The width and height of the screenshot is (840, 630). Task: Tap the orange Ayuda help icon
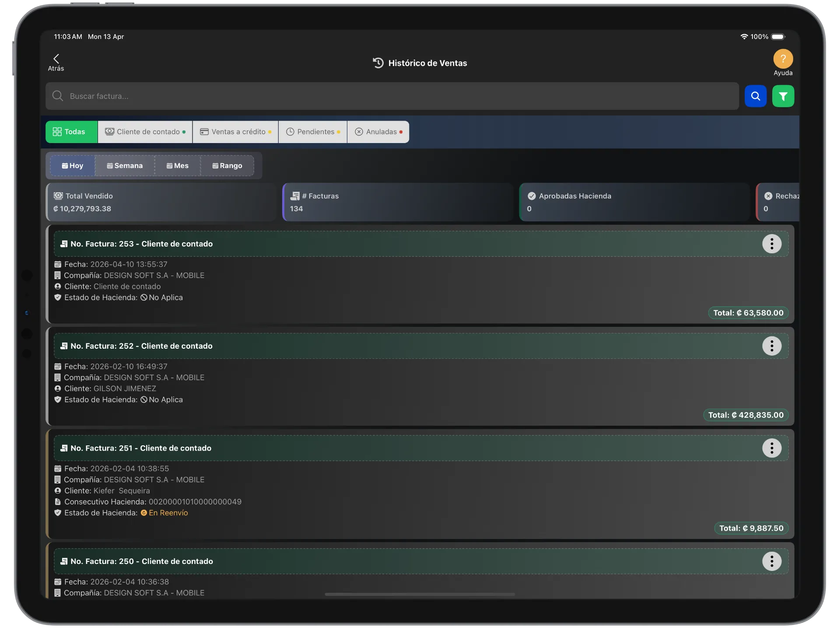pyautogui.click(x=783, y=59)
